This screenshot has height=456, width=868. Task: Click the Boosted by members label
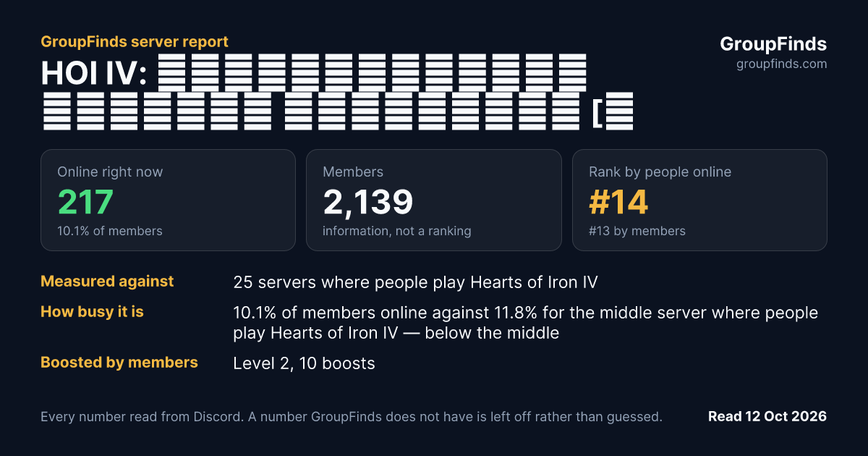point(119,363)
